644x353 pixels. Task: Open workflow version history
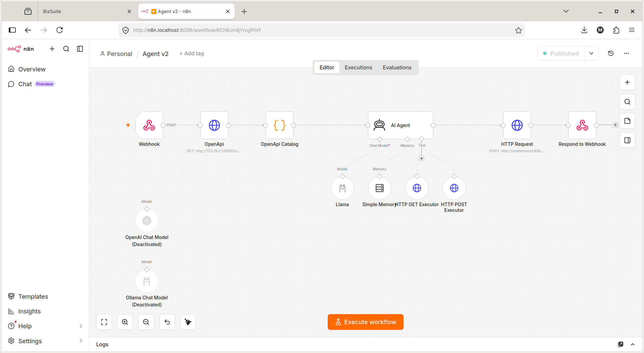(x=611, y=53)
